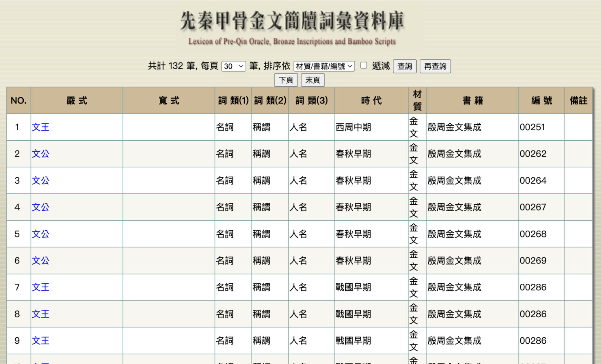Jump to last page with 末頁
601x364 pixels.
312,80
